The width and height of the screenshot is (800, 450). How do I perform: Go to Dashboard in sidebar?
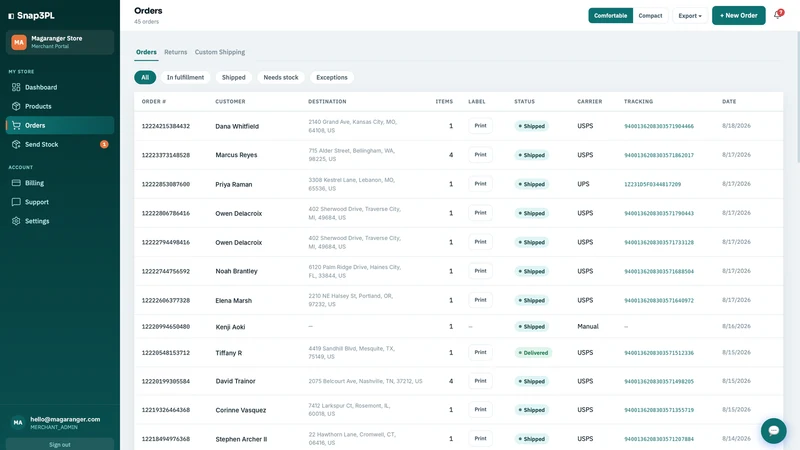(x=60, y=87)
